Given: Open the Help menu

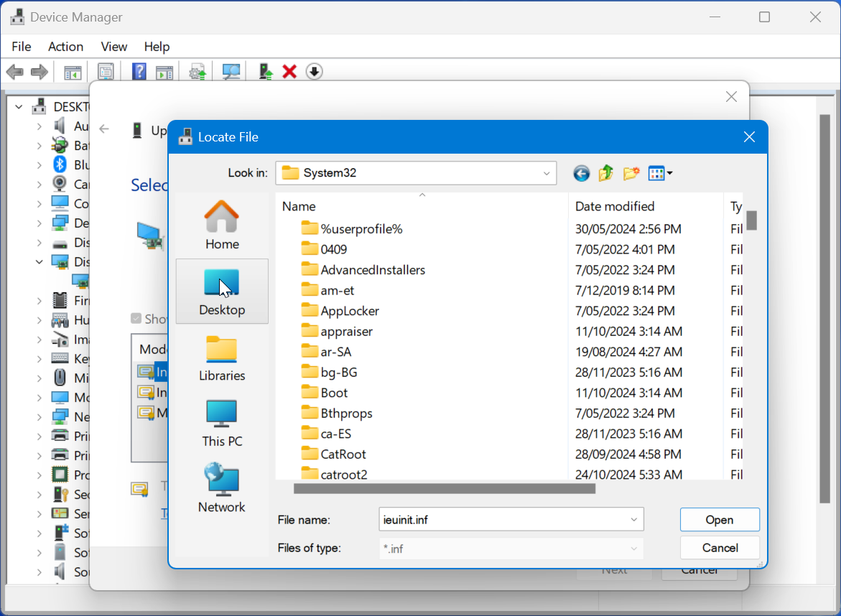Looking at the screenshot, I should click(157, 47).
